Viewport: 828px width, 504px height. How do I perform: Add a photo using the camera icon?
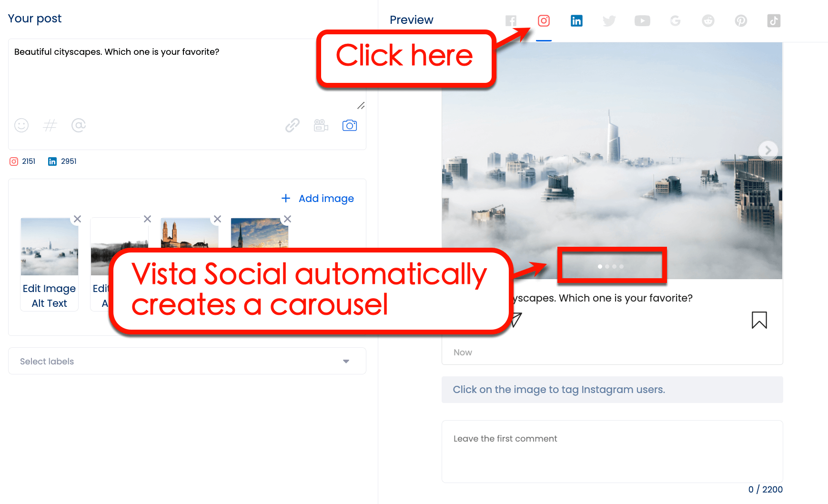pos(350,125)
